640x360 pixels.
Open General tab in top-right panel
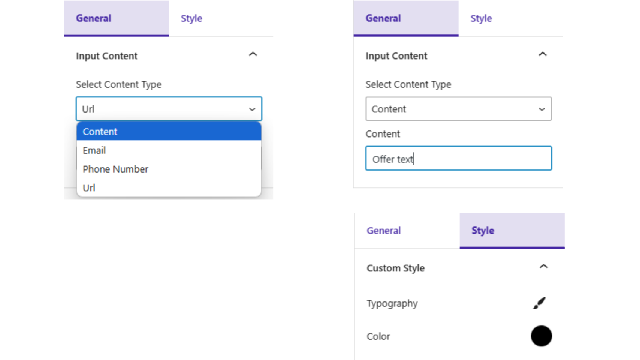tap(406, 18)
